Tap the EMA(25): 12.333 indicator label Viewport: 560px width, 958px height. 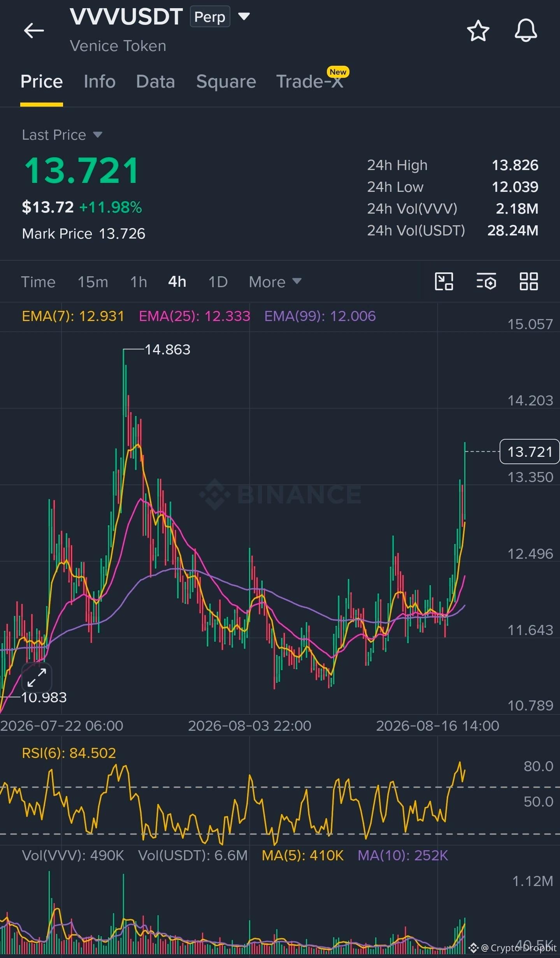point(194,316)
